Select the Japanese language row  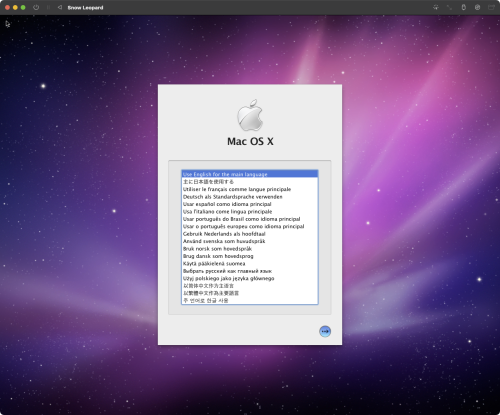(x=250, y=182)
